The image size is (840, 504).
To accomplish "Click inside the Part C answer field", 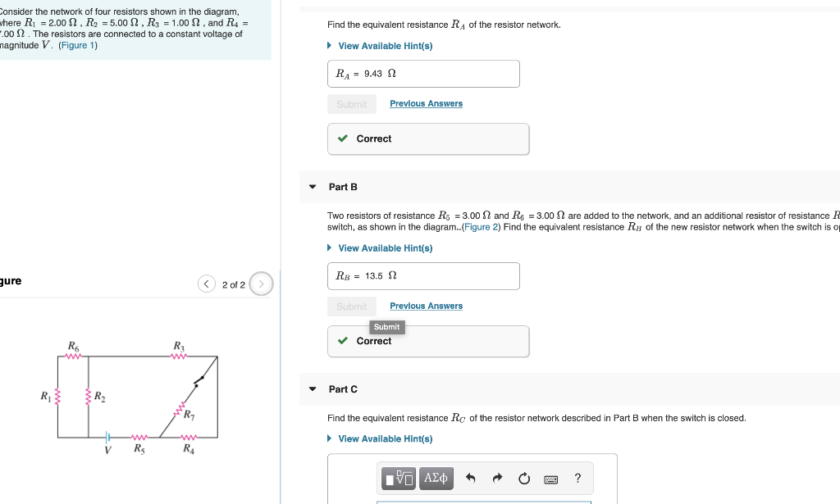I will point(484,500).
